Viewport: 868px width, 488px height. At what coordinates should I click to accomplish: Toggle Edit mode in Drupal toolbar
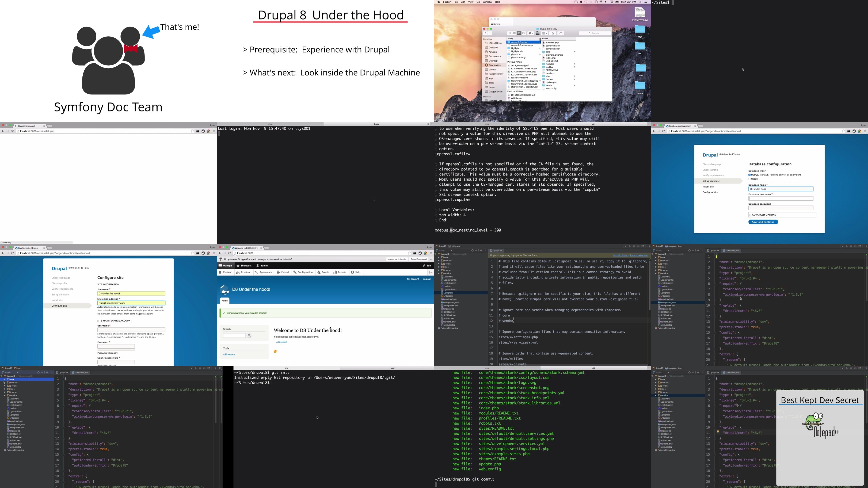pos(427,265)
